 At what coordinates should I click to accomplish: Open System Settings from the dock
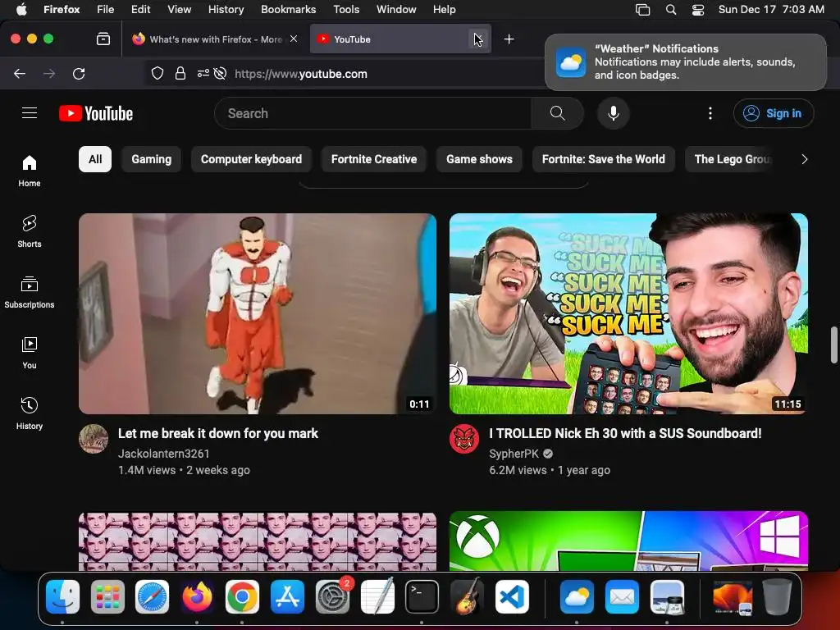332,597
